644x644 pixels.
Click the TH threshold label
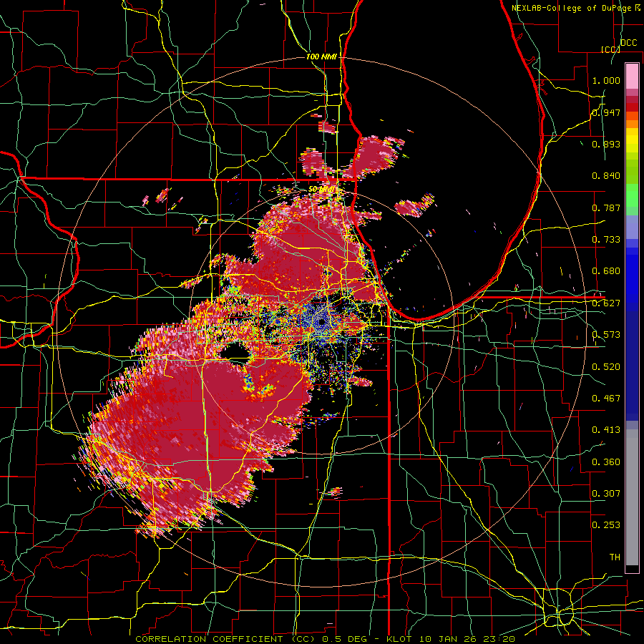pos(615,557)
